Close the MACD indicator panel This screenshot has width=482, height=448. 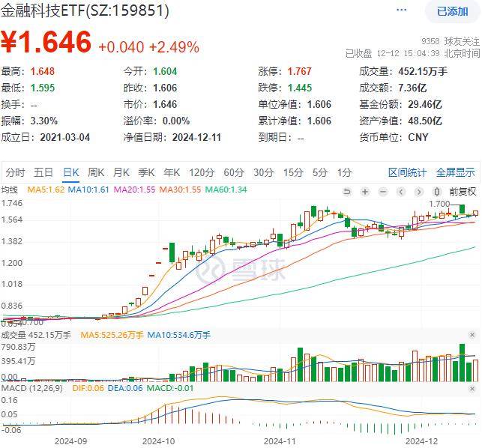click(472, 389)
